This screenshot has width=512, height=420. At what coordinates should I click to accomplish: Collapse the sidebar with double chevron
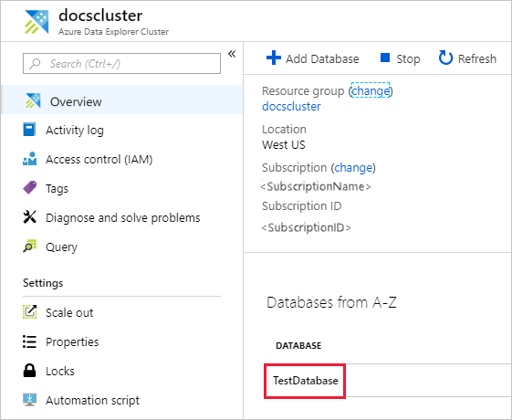(232, 54)
